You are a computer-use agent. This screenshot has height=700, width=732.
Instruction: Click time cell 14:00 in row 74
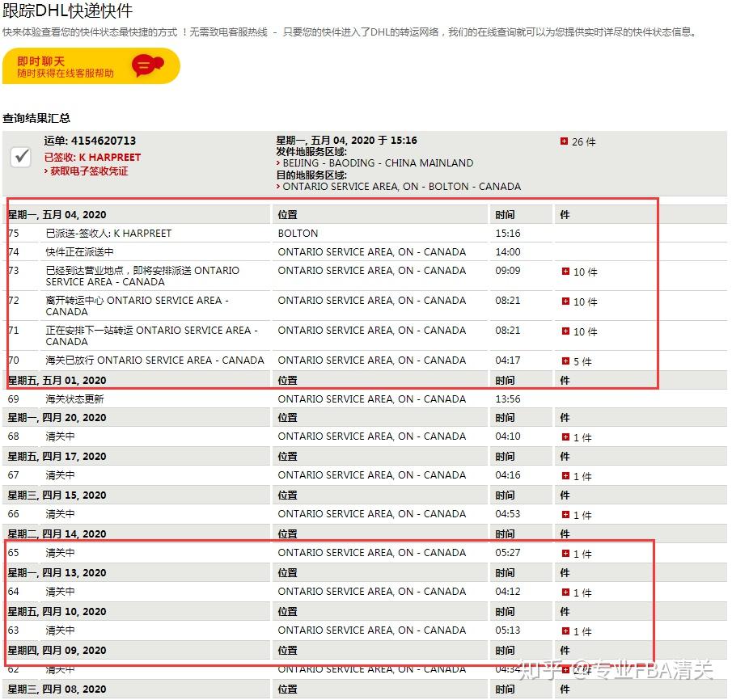click(x=508, y=251)
